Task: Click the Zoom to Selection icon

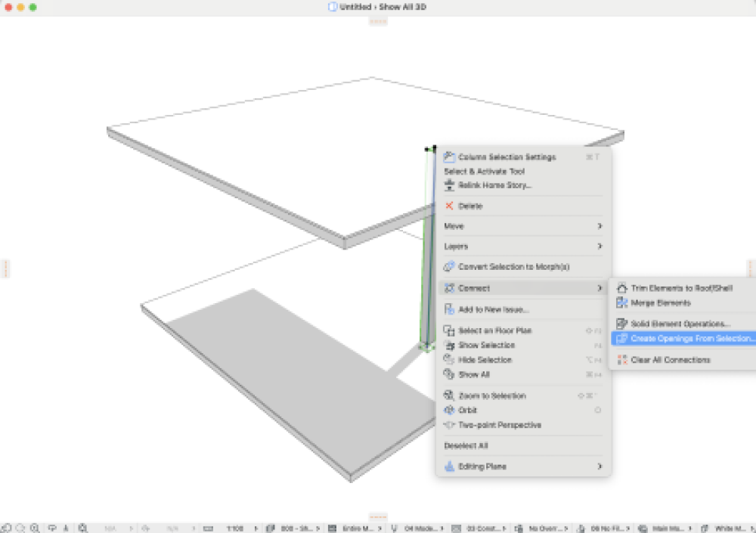Action: [449, 396]
